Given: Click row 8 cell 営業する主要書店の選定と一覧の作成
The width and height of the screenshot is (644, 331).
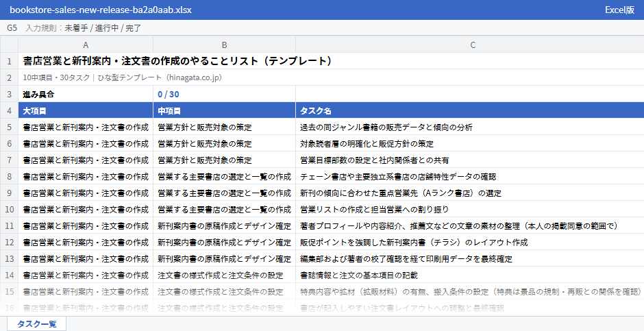Looking at the screenshot, I should click(224, 176).
